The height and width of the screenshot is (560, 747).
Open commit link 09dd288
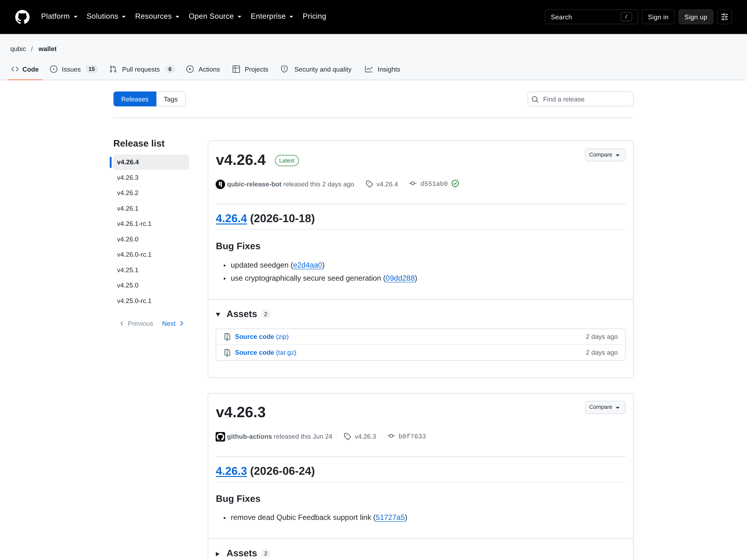(400, 278)
